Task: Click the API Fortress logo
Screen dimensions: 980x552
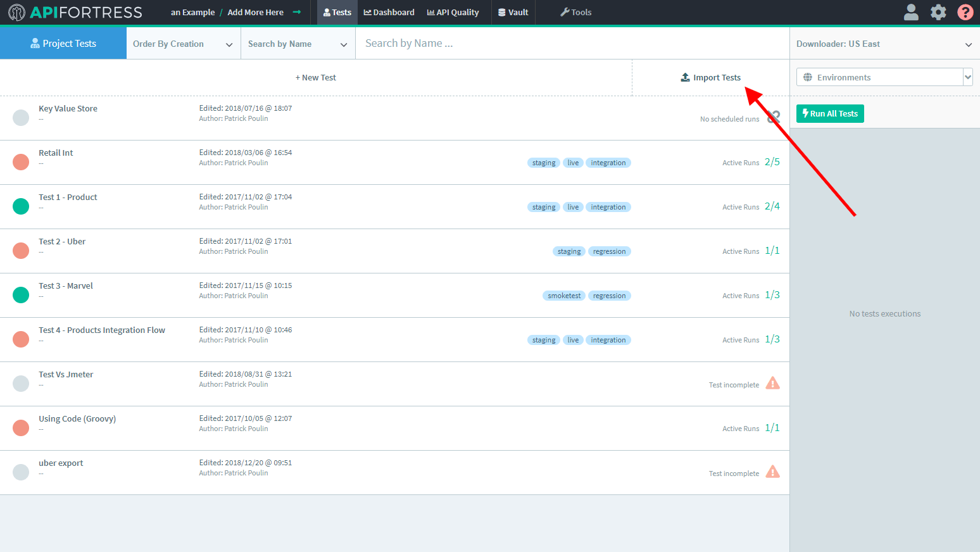Action: pyautogui.click(x=75, y=12)
